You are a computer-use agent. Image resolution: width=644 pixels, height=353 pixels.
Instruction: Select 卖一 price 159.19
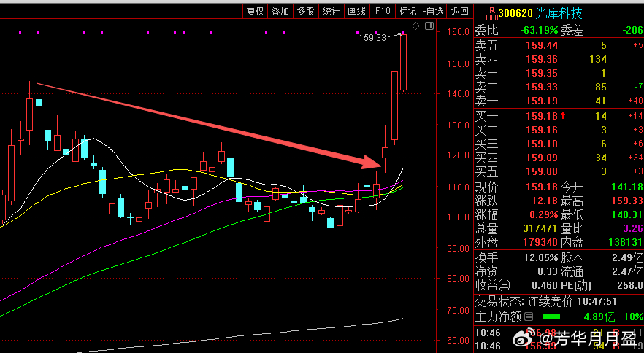click(542, 101)
